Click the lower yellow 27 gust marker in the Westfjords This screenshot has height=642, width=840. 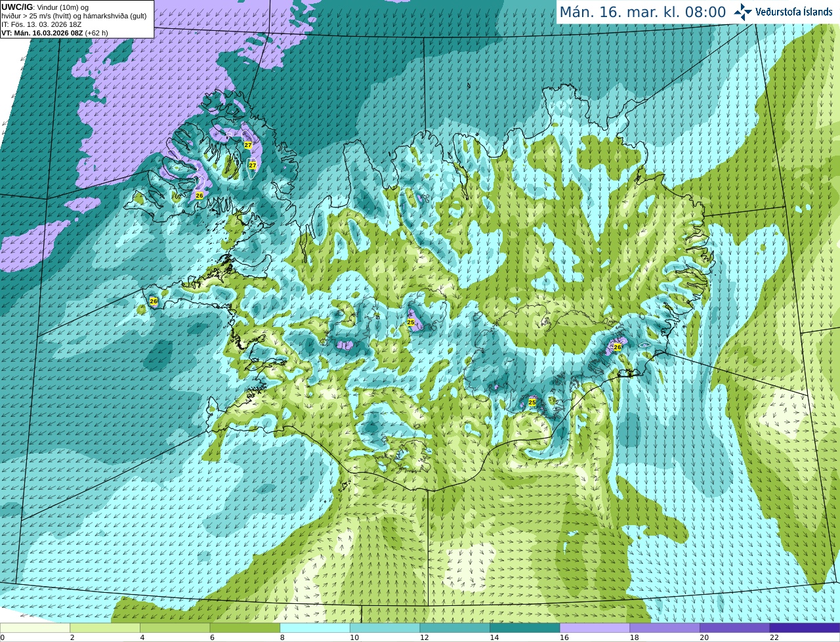(253, 165)
